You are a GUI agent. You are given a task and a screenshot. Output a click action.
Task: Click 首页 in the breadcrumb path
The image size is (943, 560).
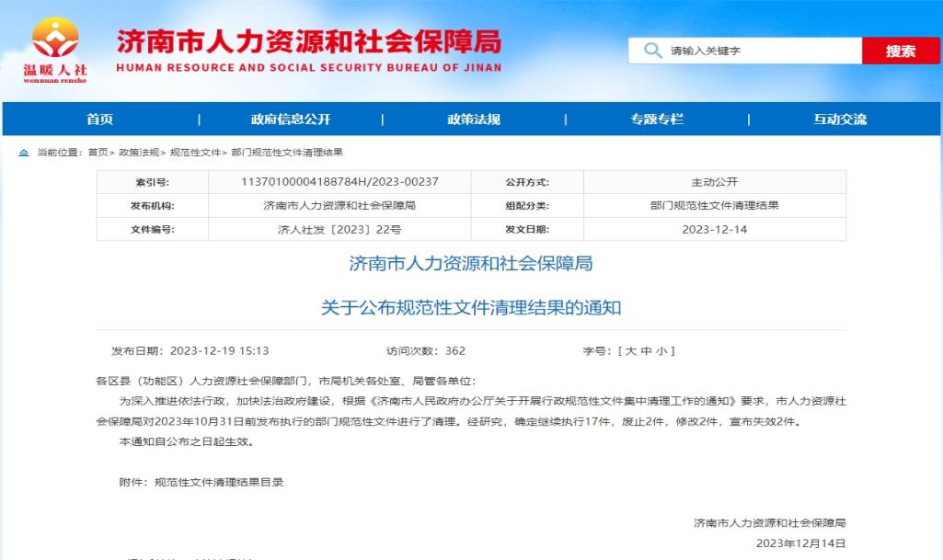pyautogui.click(x=98, y=153)
